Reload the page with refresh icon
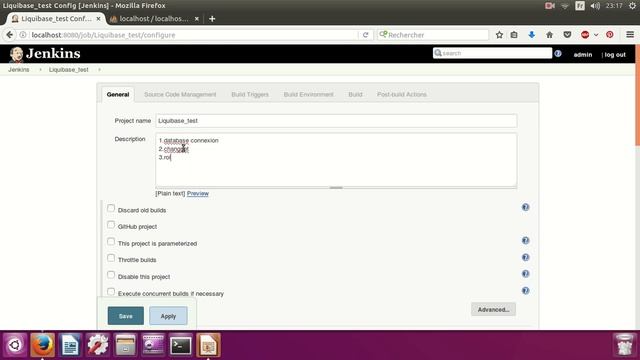 pos(365,35)
